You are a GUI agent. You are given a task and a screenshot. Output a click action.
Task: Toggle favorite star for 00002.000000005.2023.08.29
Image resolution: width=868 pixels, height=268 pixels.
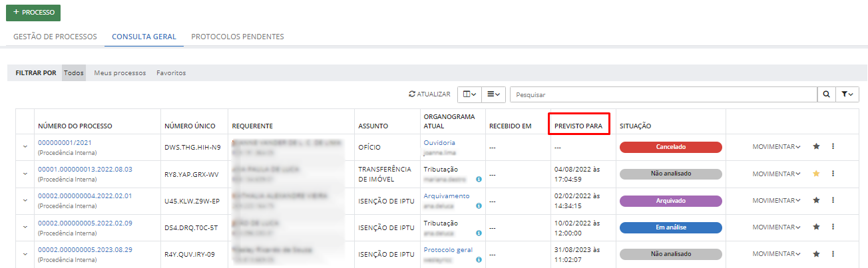pyautogui.click(x=816, y=253)
